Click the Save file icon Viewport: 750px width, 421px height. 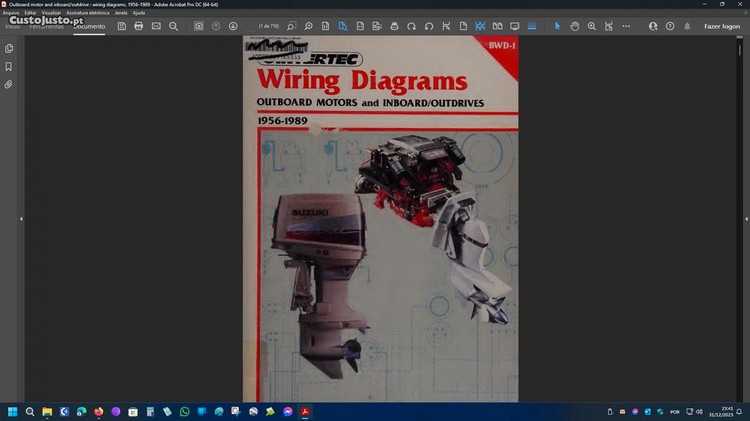[121, 26]
